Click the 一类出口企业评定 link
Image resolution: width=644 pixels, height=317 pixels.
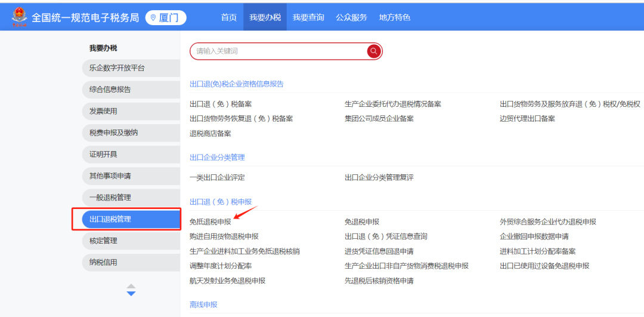[x=217, y=178]
